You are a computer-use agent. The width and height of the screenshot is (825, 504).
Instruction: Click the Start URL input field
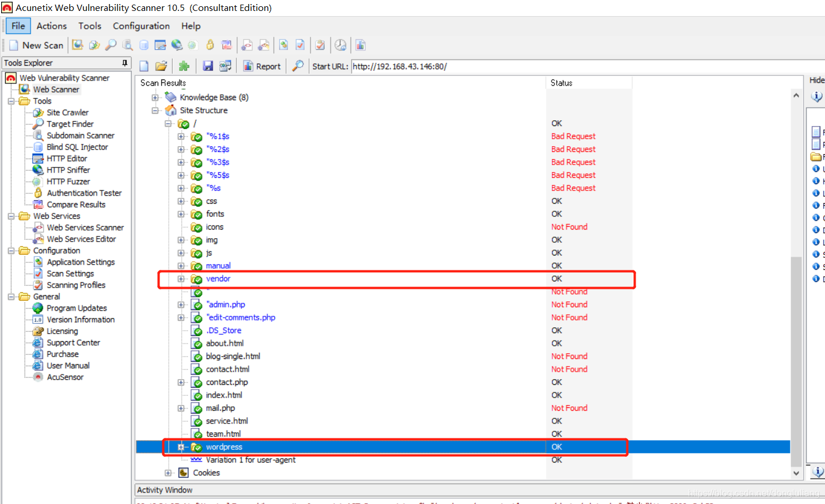(x=588, y=66)
